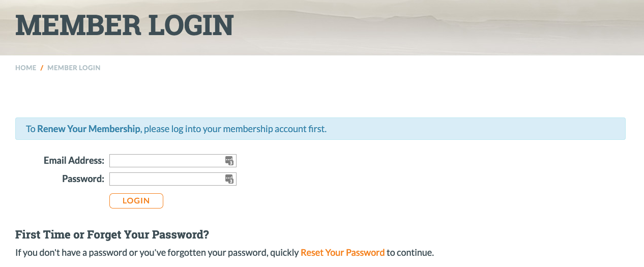Click the 'to continue.' text after the reset link
This screenshot has height=267, width=644.
pyautogui.click(x=410, y=252)
